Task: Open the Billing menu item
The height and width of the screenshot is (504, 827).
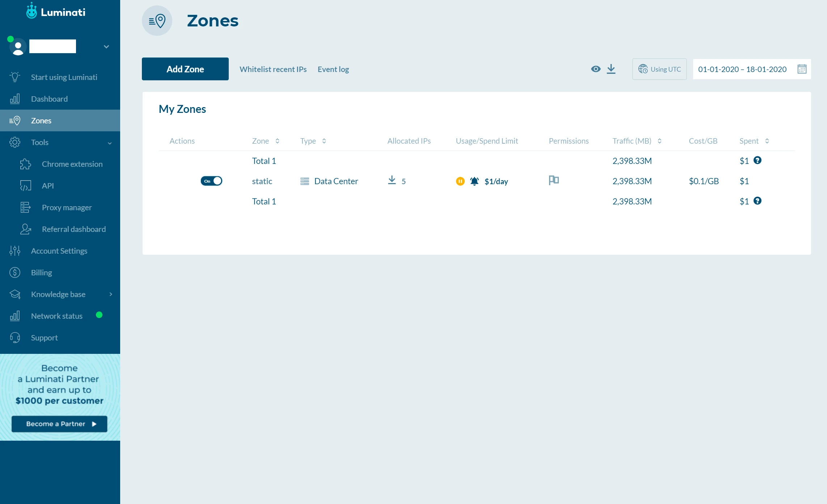Action: (x=41, y=272)
